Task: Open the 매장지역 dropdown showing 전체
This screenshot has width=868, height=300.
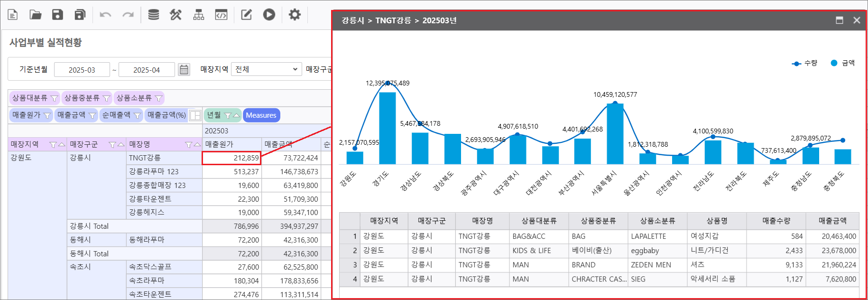Action: click(266, 69)
